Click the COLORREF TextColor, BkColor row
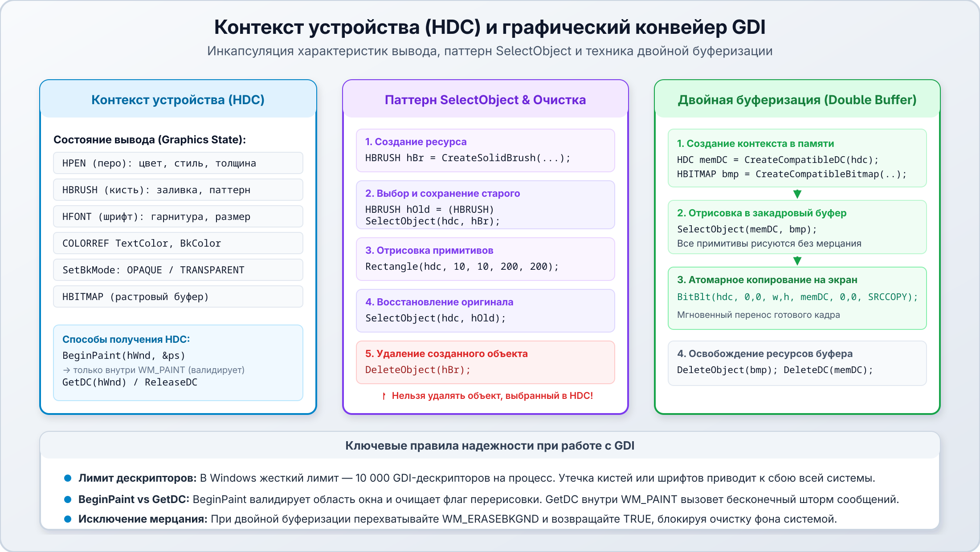Image resolution: width=980 pixels, height=552 pixels. (178, 243)
